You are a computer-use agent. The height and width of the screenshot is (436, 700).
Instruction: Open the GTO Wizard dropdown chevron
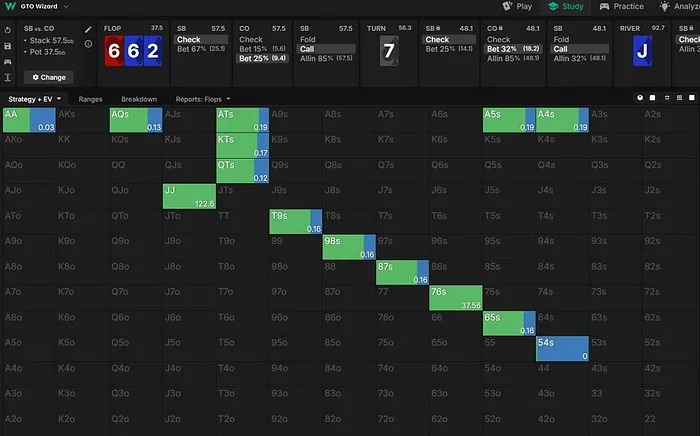[x=64, y=6]
